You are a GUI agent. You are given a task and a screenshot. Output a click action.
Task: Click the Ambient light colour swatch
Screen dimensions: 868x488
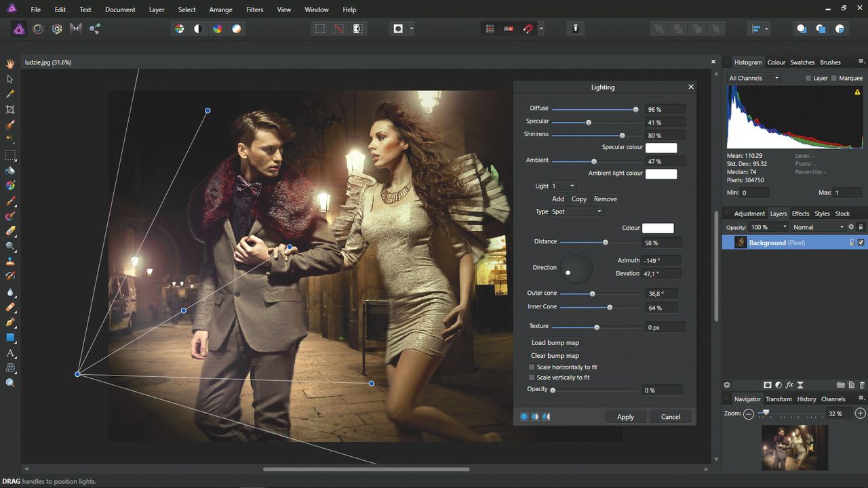pyautogui.click(x=661, y=174)
